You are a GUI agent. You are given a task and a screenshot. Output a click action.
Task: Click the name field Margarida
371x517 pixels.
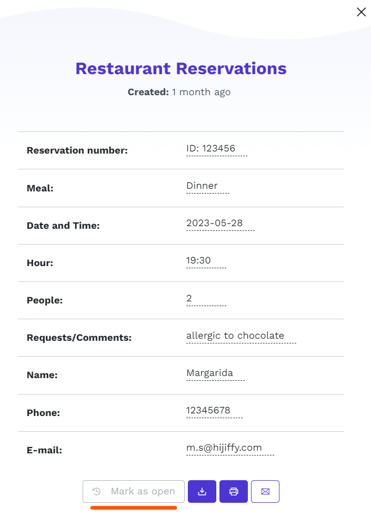click(x=215, y=373)
